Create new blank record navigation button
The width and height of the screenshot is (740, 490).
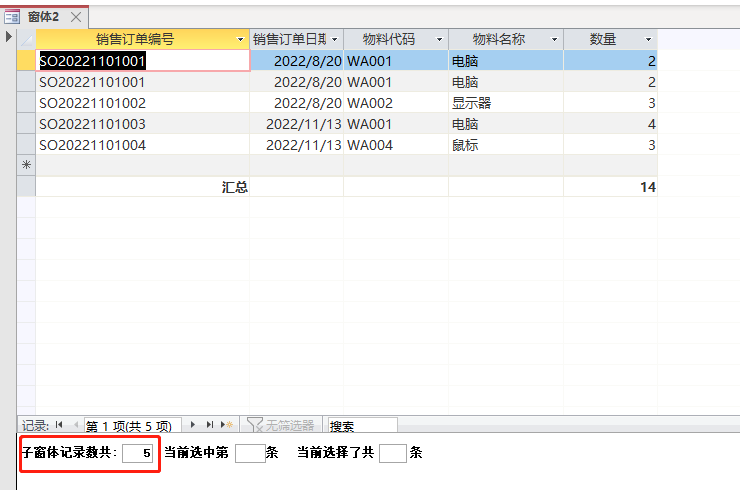click(227, 425)
